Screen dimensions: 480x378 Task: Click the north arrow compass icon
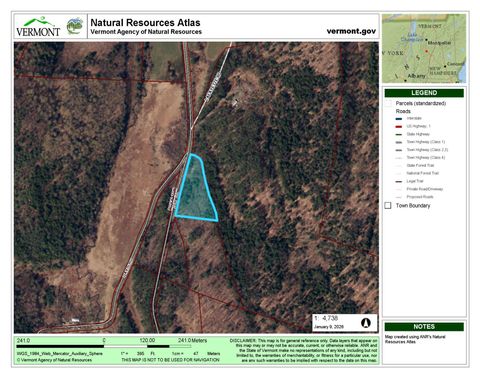pyautogui.click(x=366, y=323)
